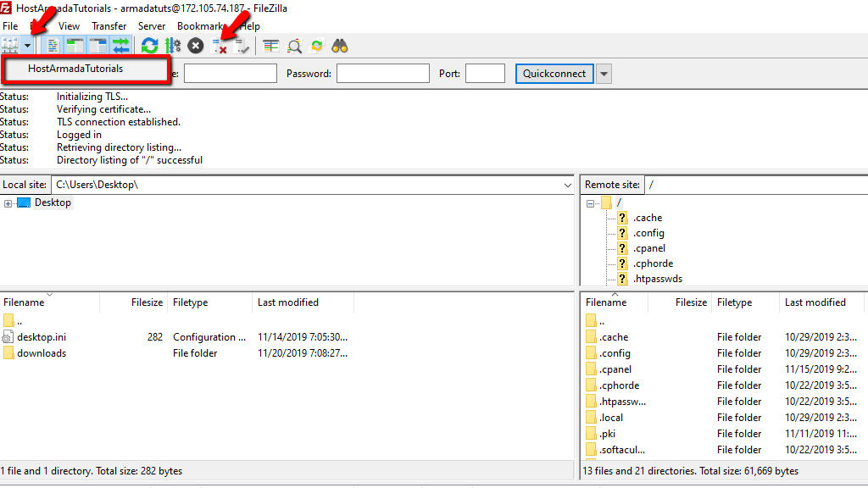Select .htpasswds in the remote directory tree
This screenshot has height=488, width=868.
pyautogui.click(x=658, y=279)
